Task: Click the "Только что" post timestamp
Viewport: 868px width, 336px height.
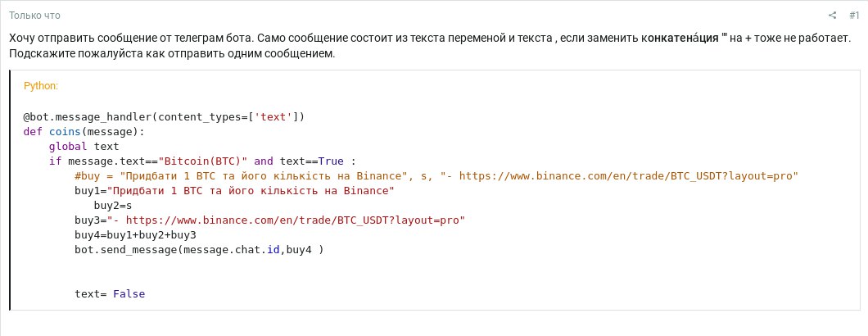Action: click(x=34, y=16)
